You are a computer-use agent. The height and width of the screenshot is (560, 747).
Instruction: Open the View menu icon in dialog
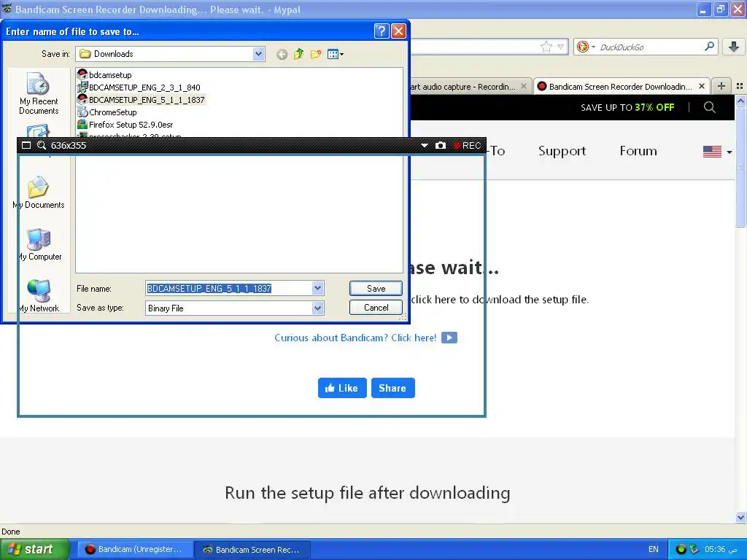coord(336,54)
